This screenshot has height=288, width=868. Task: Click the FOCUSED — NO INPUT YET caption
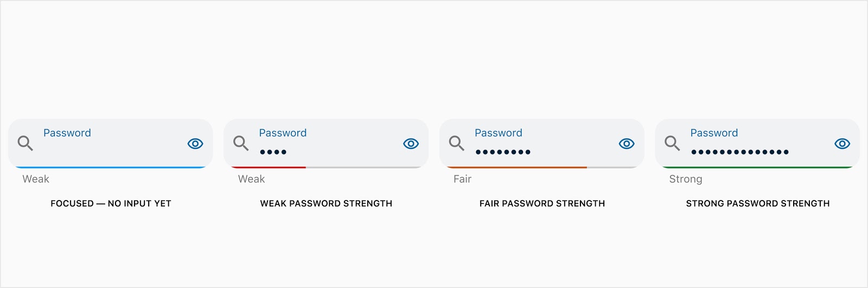[111, 204]
